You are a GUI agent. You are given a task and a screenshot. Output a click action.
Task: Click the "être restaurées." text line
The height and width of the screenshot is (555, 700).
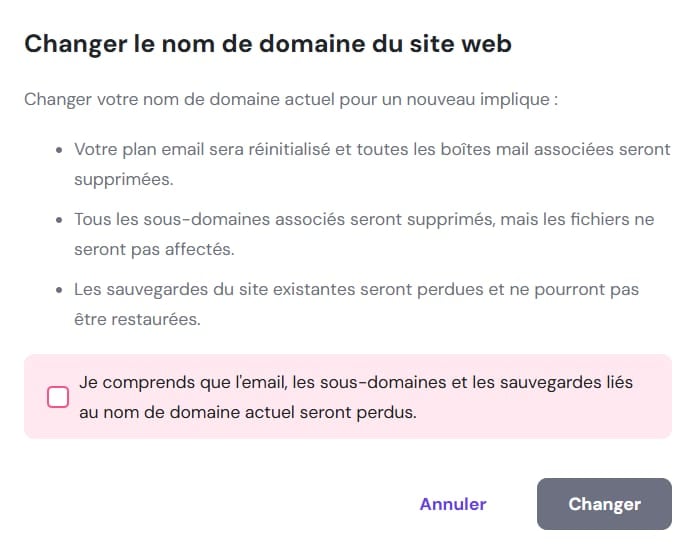point(138,321)
